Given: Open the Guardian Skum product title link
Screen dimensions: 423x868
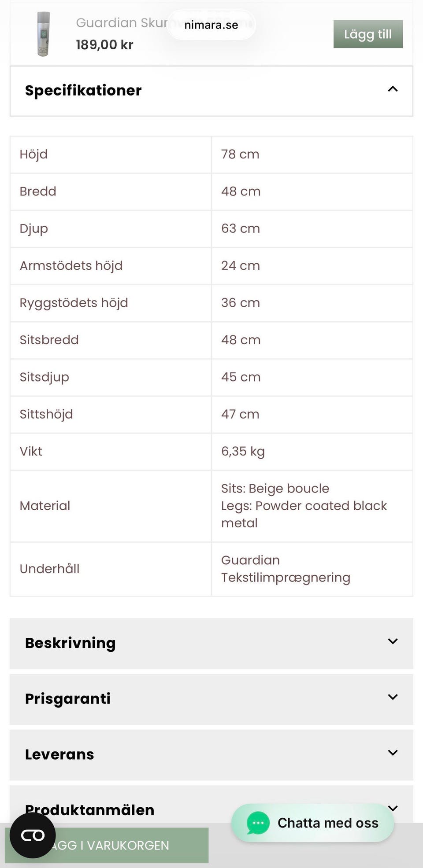Looking at the screenshot, I should click(121, 22).
